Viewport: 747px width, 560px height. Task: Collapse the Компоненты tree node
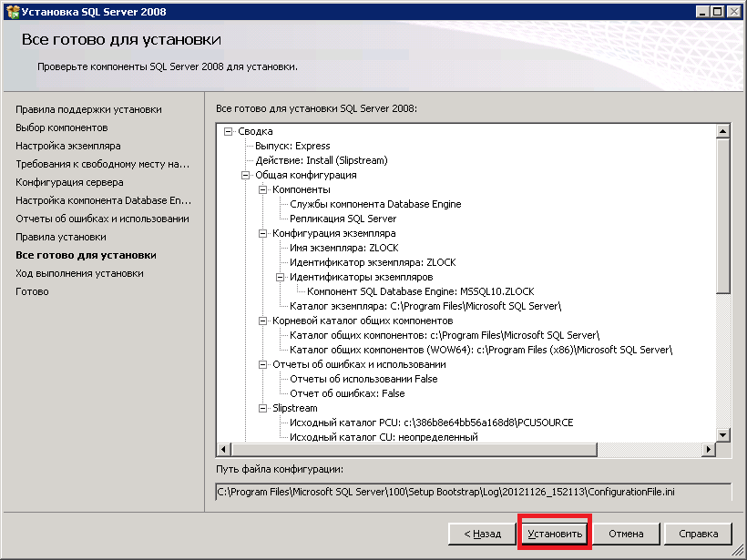point(262,189)
